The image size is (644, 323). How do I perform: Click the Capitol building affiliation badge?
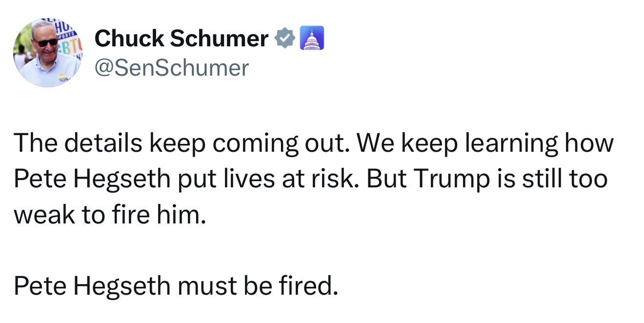310,39
